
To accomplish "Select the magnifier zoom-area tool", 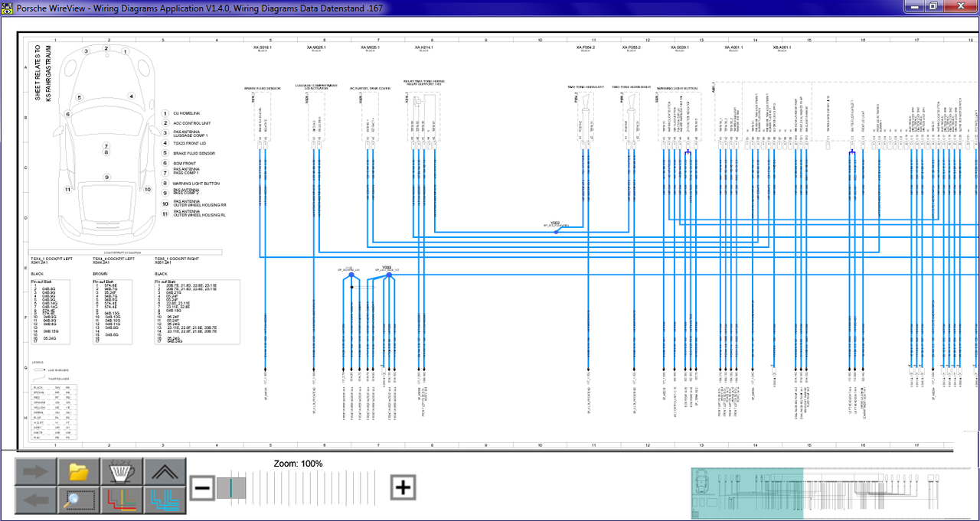I will point(79,500).
